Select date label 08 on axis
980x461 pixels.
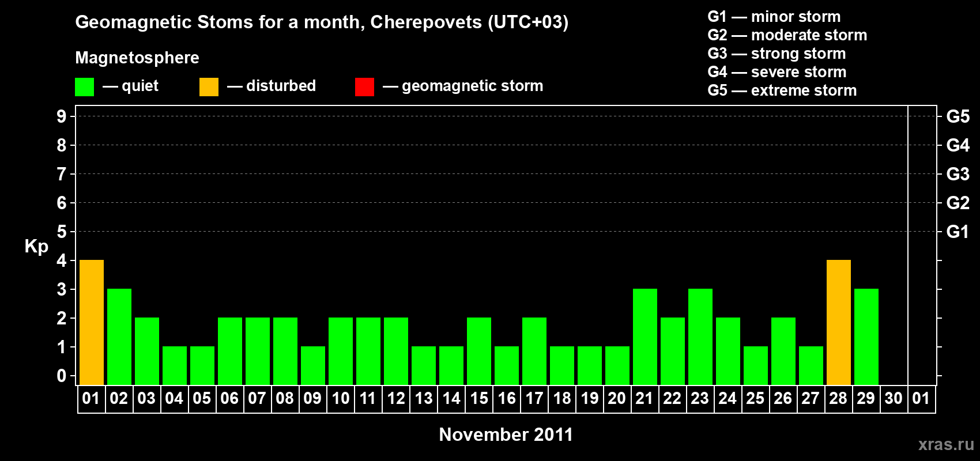(x=285, y=399)
